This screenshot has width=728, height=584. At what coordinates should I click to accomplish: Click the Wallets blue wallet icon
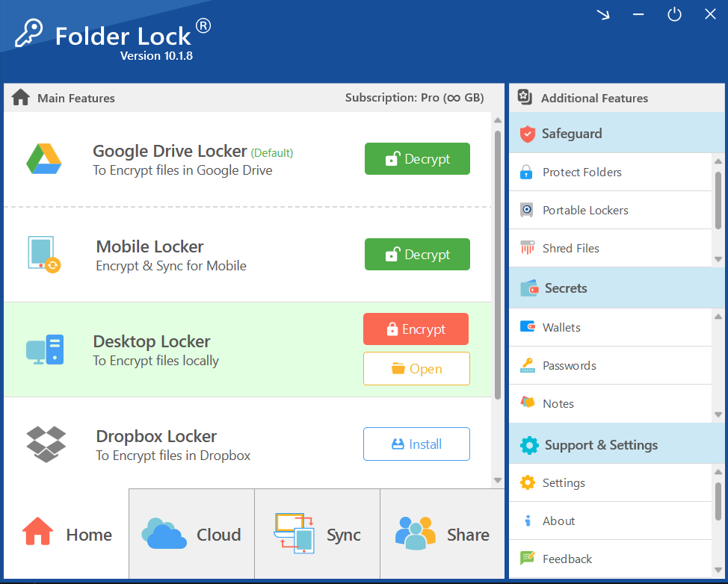pos(528,326)
